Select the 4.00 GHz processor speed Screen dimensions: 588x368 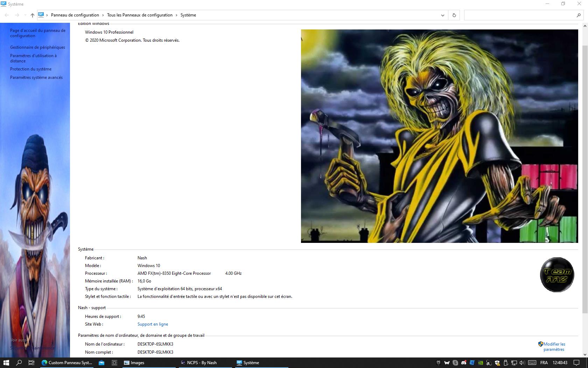click(x=233, y=273)
